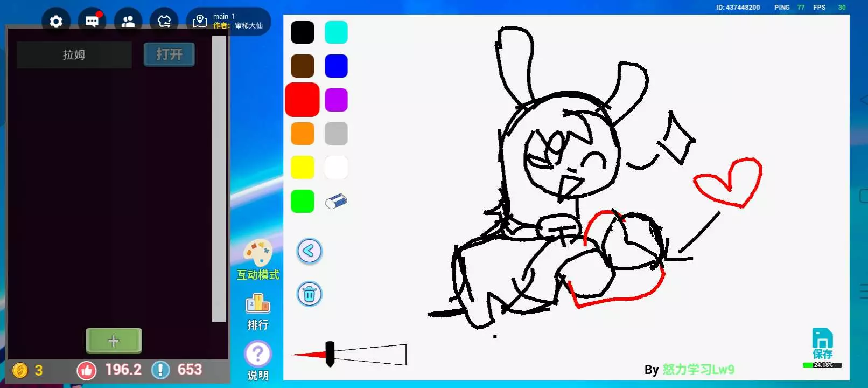Click the 拉姆 name field
868x388 pixels.
click(74, 55)
